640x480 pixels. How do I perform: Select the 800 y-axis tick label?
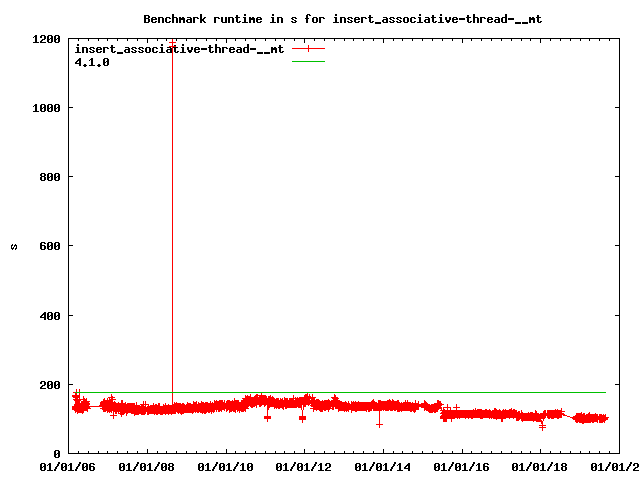(x=50, y=177)
